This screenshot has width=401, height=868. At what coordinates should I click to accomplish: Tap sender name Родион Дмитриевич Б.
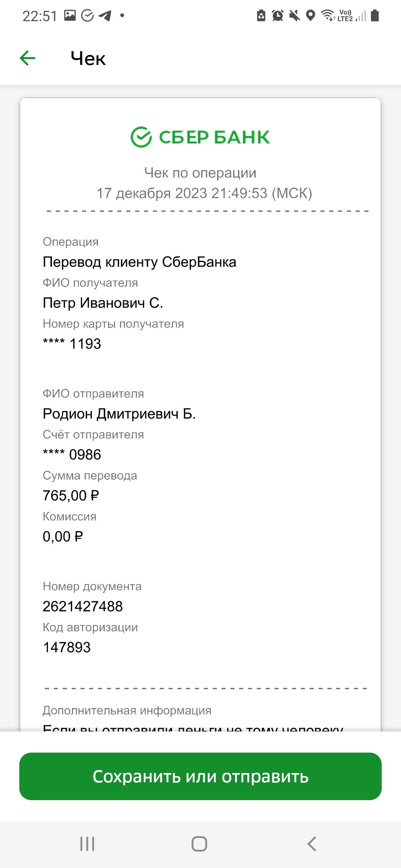tap(119, 414)
